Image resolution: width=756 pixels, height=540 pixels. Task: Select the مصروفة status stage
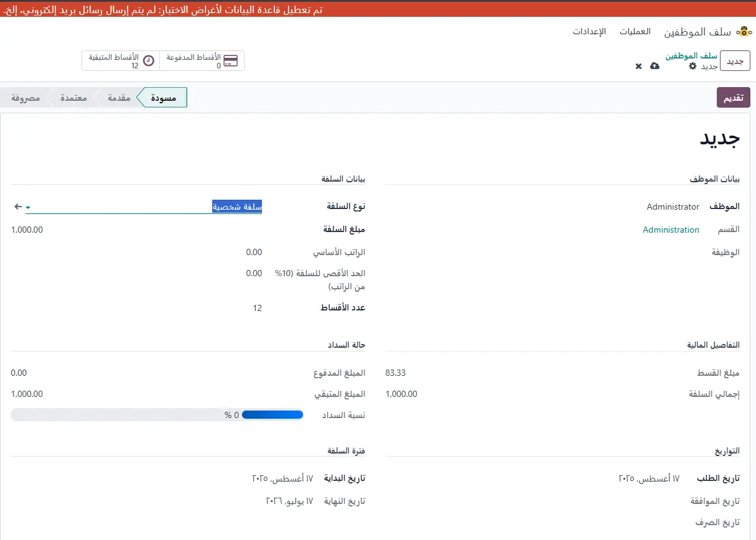point(26,98)
